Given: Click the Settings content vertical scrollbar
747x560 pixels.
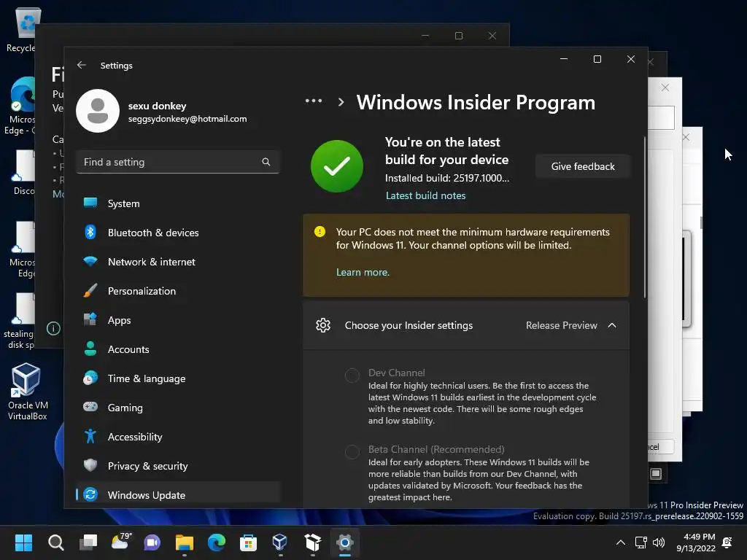Looking at the screenshot, I should click(x=645, y=217).
